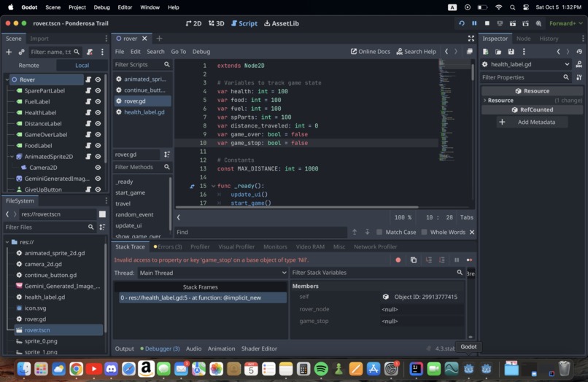Select the Remote scene tree
The width and height of the screenshot is (588, 382).
click(x=29, y=65)
